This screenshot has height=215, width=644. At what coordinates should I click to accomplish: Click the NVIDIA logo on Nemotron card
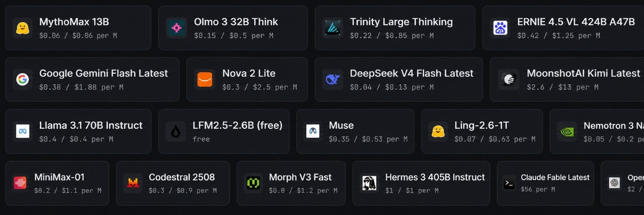point(567,131)
